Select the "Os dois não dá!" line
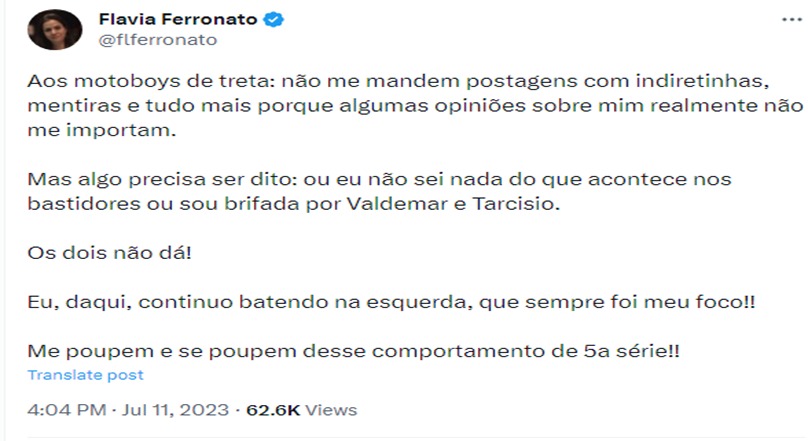The height and width of the screenshot is (441, 808). 109,252
